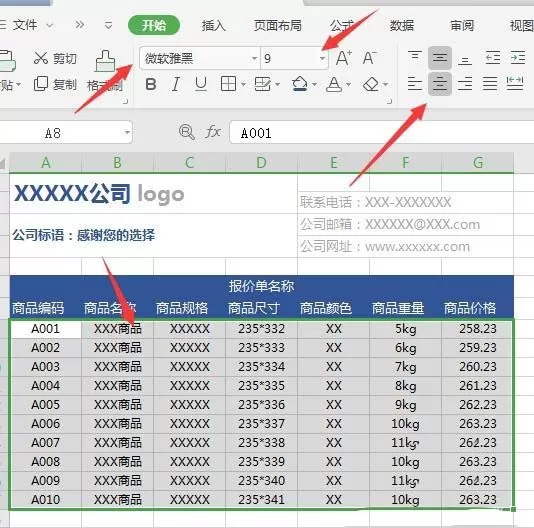Toggle horizontal center alignment
The width and height of the screenshot is (534, 528).
(440, 84)
